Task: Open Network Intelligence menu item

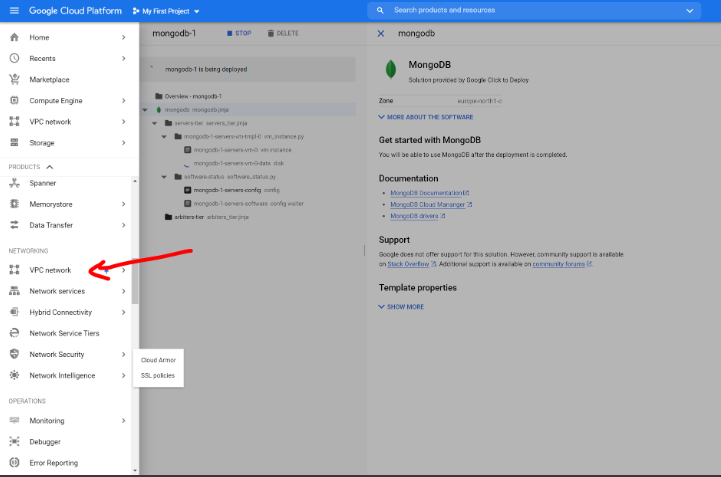Action: 62,375
